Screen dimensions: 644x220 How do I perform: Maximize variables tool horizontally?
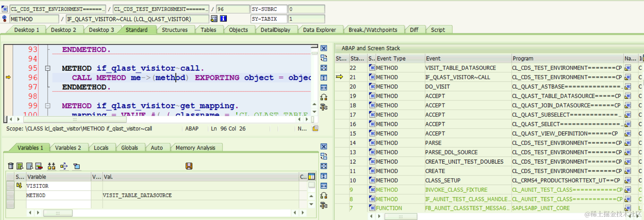(x=324, y=186)
